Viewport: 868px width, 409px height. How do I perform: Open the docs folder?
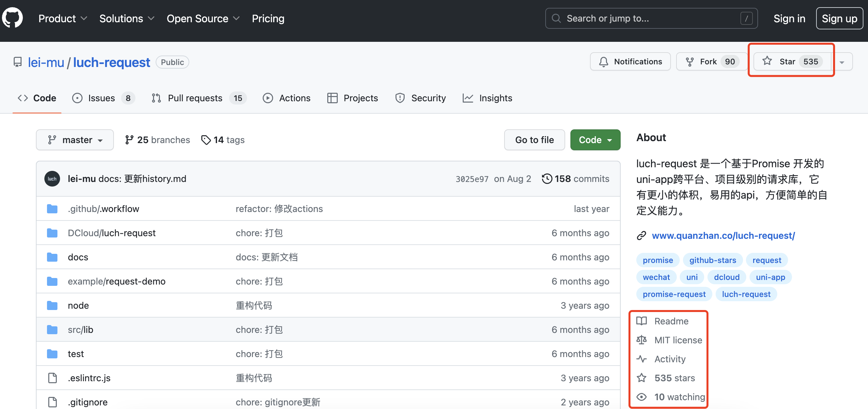click(x=78, y=257)
